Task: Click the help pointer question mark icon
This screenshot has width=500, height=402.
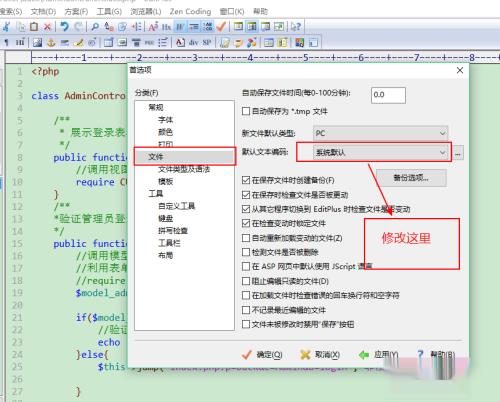Action: click(296, 26)
